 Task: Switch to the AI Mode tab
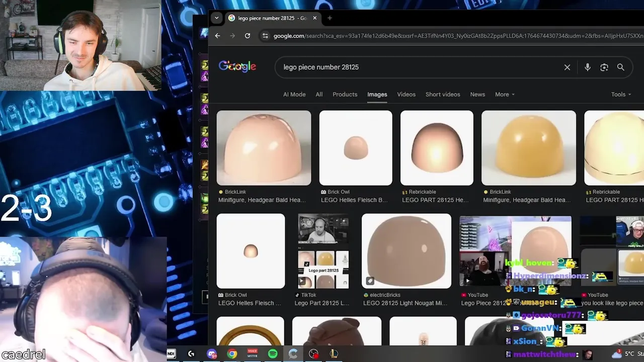tap(294, 95)
